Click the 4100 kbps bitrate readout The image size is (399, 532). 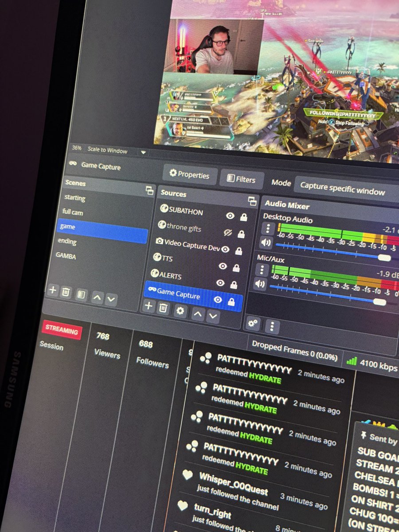pyautogui.click(x=379, y=366)
